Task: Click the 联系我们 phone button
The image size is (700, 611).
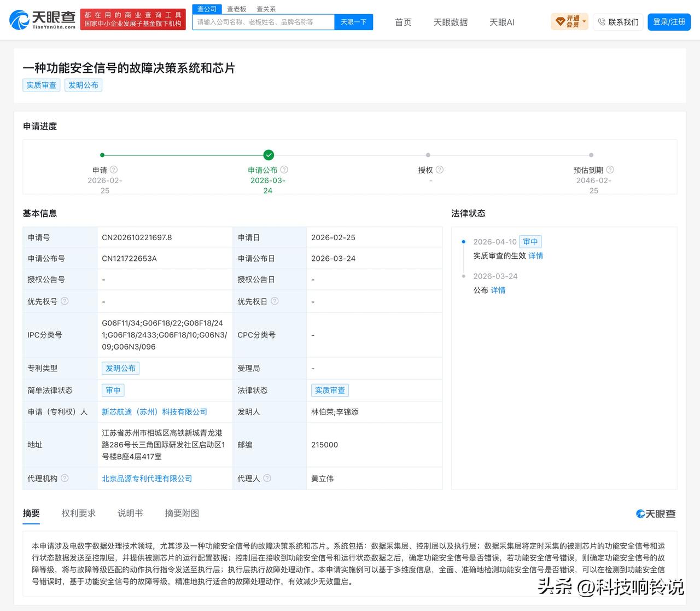Action: click(x=618, y=22)
